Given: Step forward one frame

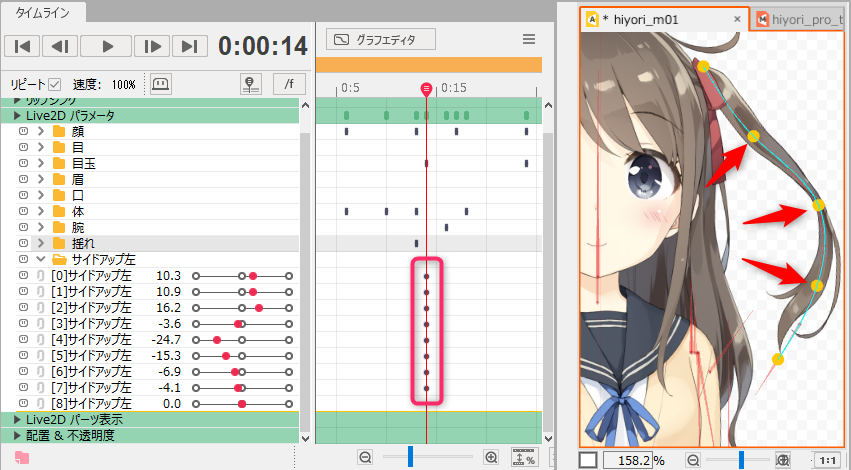Looking at the screenshot, I should [150, 46].
